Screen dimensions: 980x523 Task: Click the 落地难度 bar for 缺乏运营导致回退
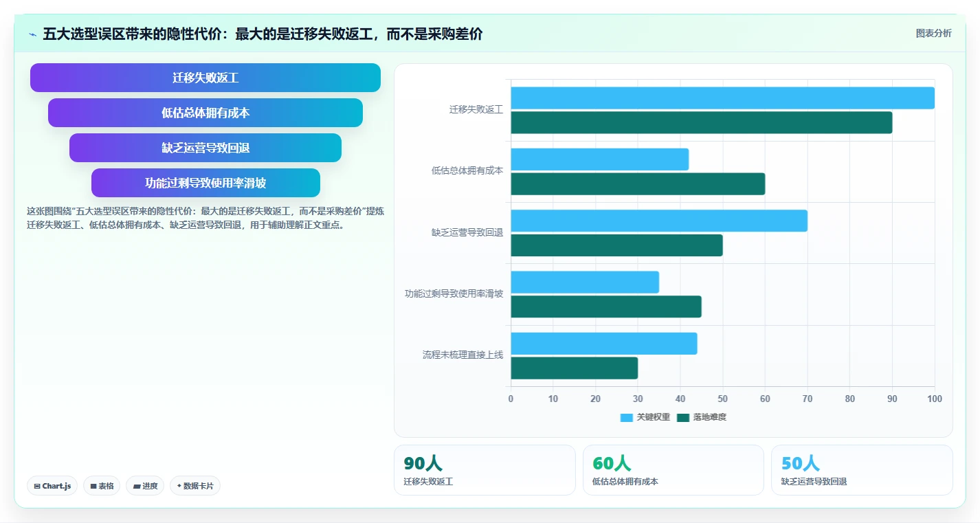(616, 245)
